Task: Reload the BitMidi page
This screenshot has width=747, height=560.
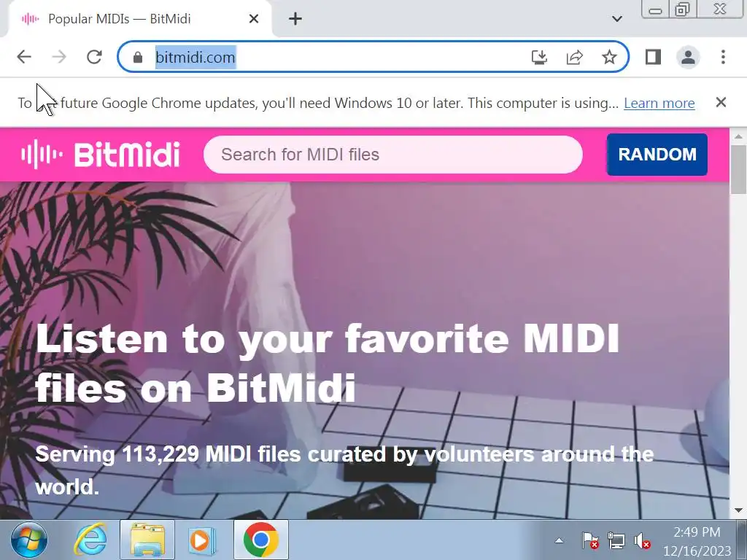Action: point(94,57)
